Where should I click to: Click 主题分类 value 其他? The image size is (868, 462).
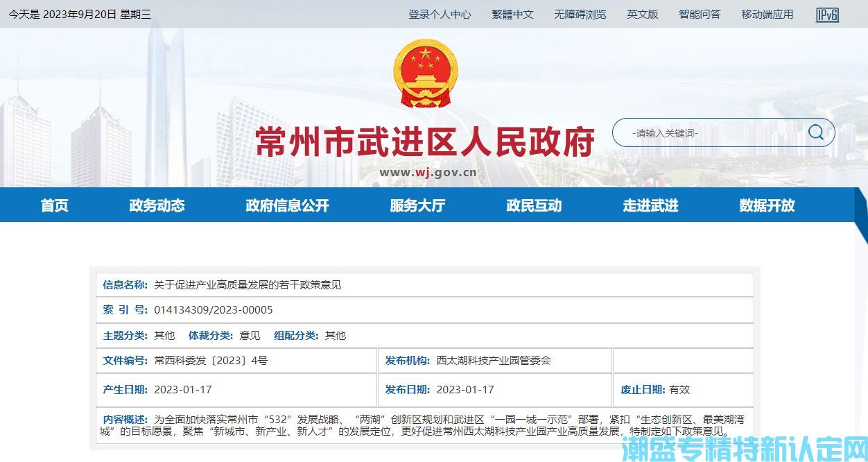tap(164, 335)
